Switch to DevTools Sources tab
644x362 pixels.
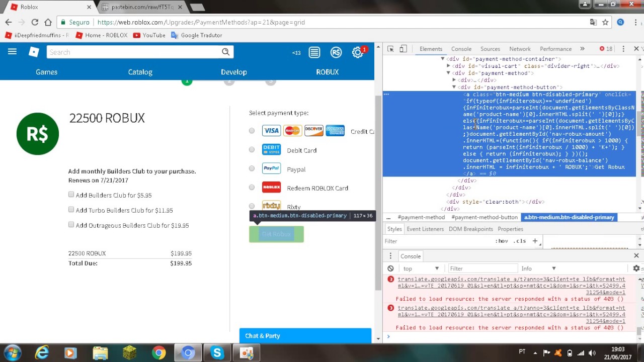pos(490,49)
